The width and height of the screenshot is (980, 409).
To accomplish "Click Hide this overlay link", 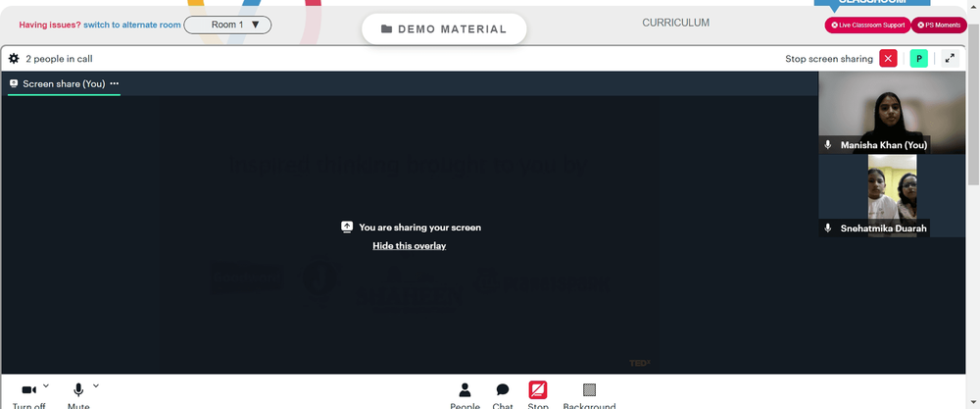I will tap(410, 246).
